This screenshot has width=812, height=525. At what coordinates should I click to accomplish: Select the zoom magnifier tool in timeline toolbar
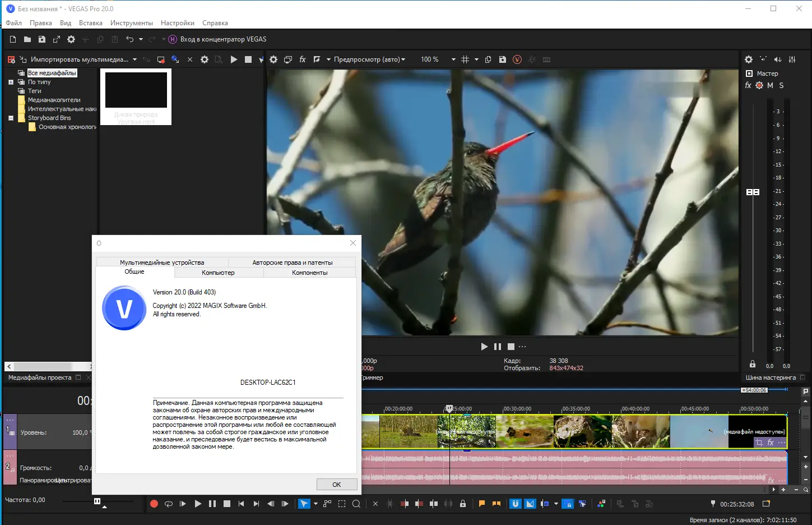pos(356,504)
